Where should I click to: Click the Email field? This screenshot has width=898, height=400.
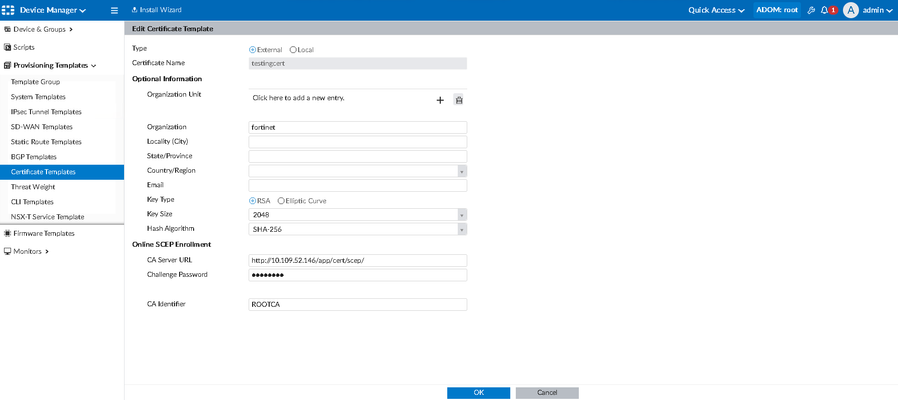pyautogui.click(x=358, y=186)
